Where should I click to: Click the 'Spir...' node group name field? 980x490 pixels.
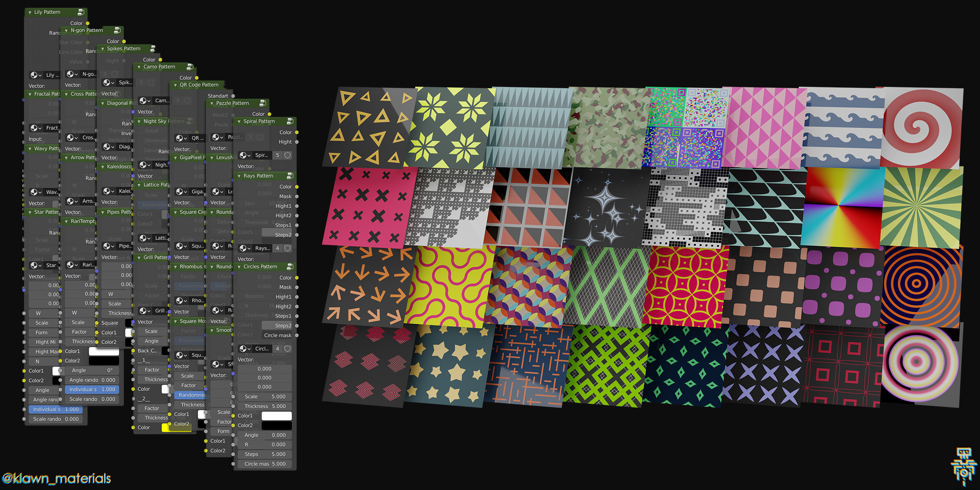pyautogui.click(x=262, y=155)
